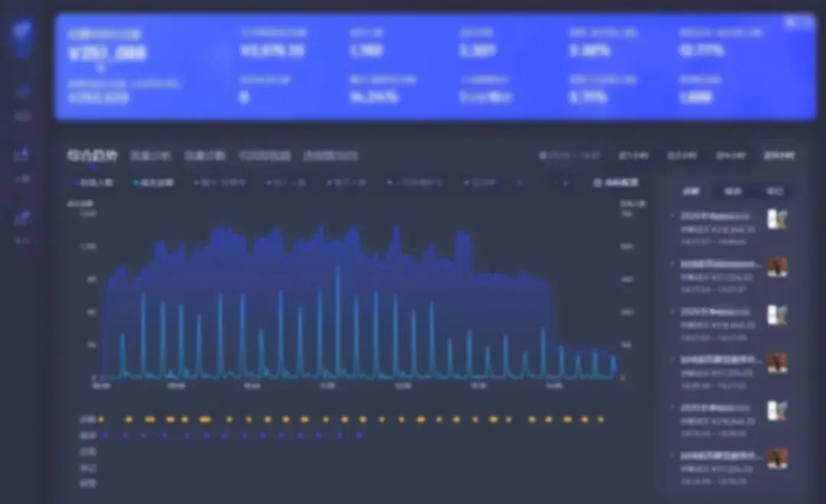Click the previous-page arrow in the chart legend
826x504 pixels.
[519, 183]
